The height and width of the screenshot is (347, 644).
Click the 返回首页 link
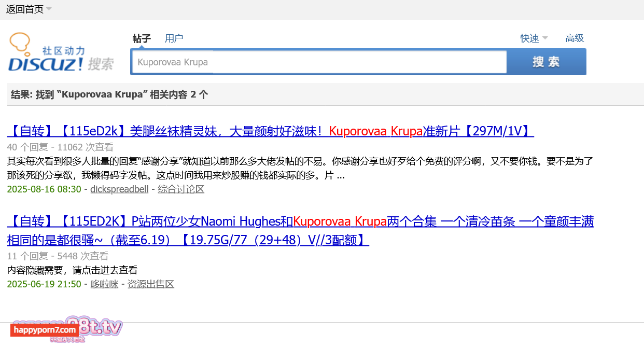24,9
